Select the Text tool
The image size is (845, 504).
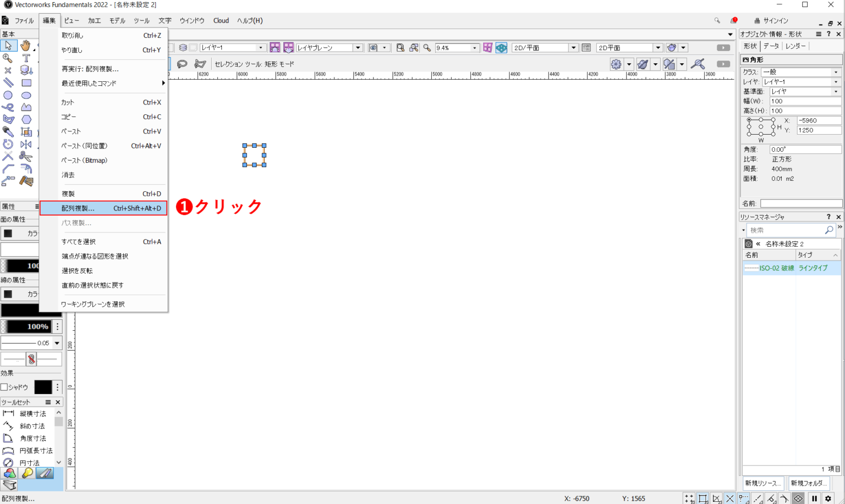(26, 58)
